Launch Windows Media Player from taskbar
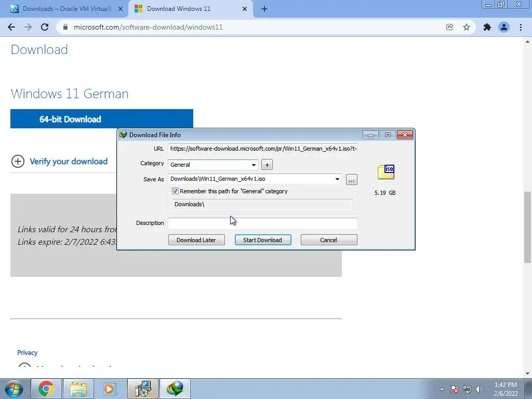The width and height of the screenshot is (532, 399). [x=110, y=389]
